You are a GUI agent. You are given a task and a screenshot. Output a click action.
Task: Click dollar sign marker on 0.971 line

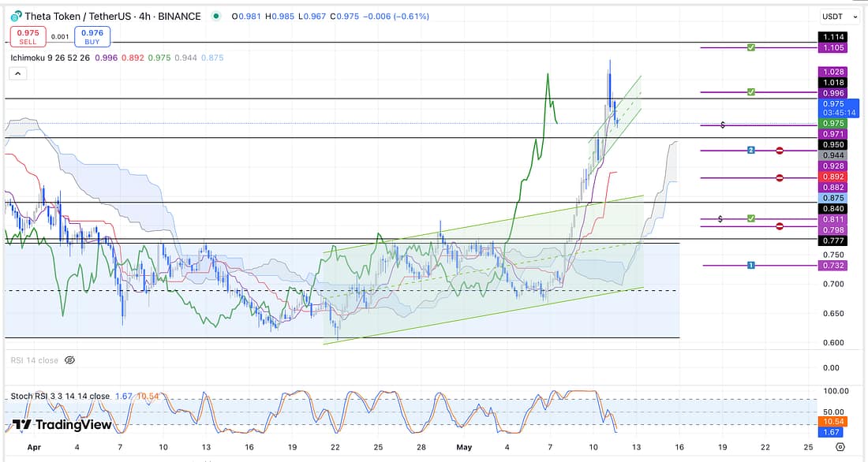[x=723, y=125]
